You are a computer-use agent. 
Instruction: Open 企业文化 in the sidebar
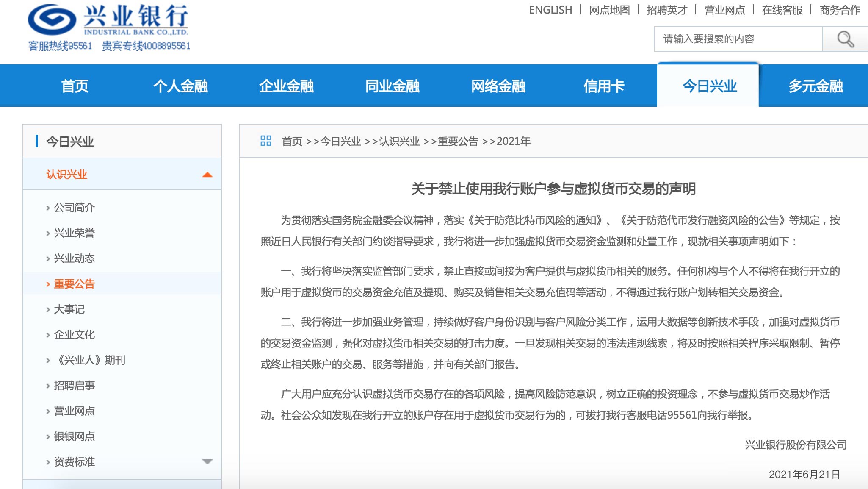(x=74, y=335)
